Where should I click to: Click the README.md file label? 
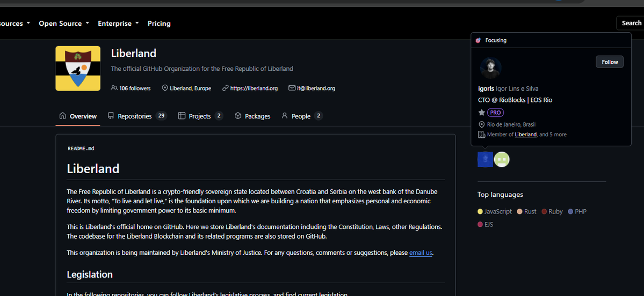click(81, 149)
